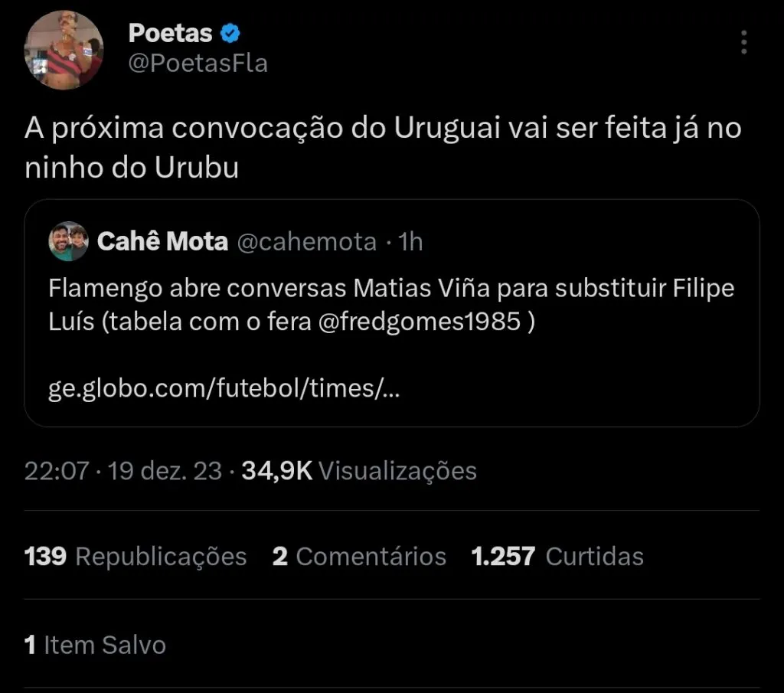Image resolution: width=784 pixels, height=693 pixels.
Task: Open the @cahemota handle
Action: pos(306,242)
